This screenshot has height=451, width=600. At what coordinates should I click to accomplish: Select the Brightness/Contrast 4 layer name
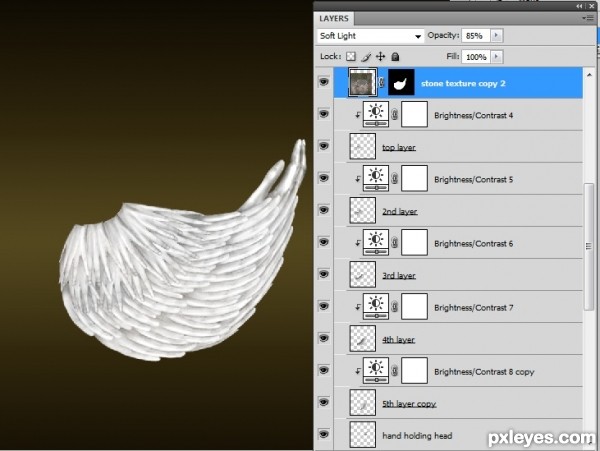coord(473,115)
